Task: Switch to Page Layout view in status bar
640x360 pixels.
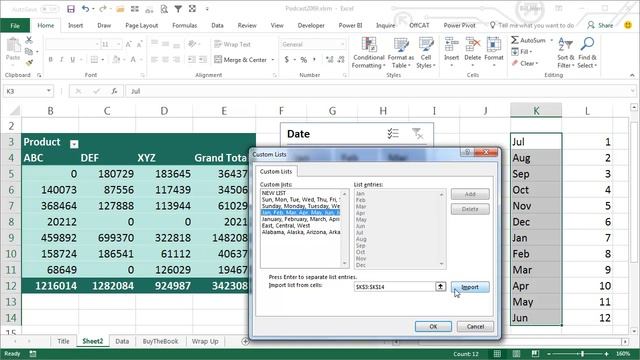Action: pyautogui.click(x=516, y=354)
